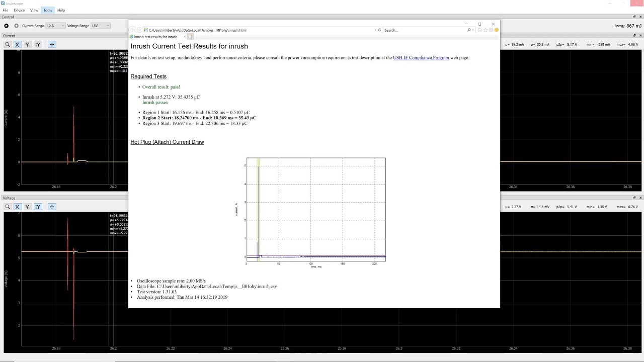The image size is (644, 362).
Task: Click the browser Back arrow button
Action: 133,30
